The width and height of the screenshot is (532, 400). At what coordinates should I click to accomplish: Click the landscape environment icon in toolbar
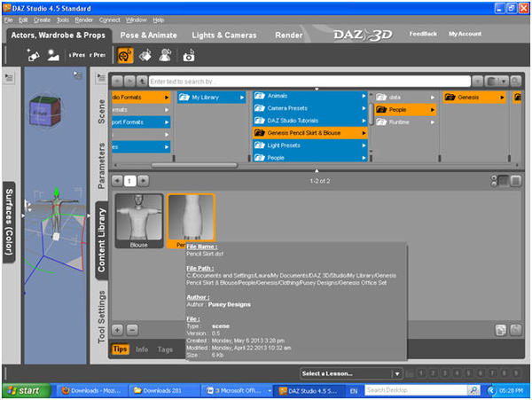click(53, 55)
